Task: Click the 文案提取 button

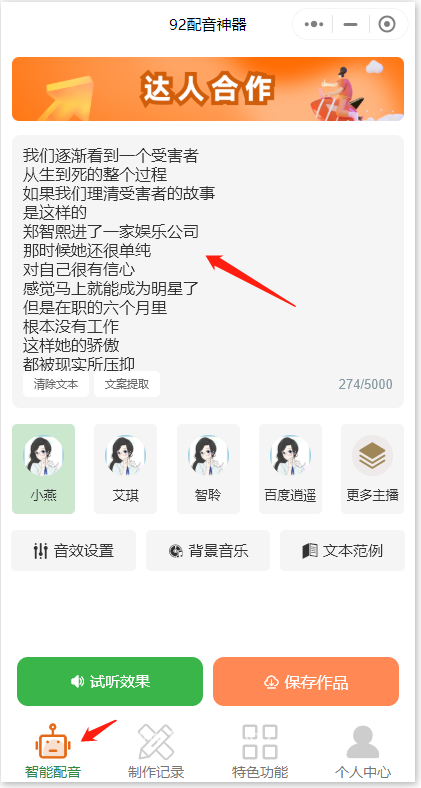Action: 127,384
